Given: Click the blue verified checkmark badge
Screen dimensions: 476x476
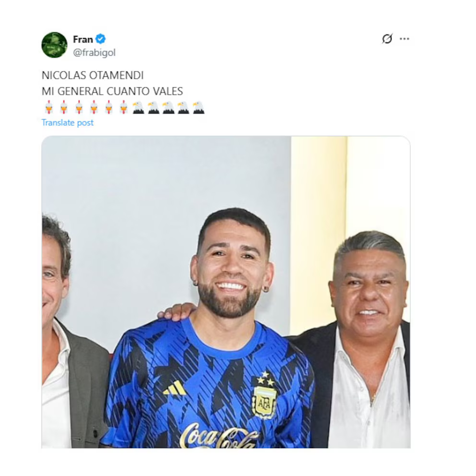Looking at the screenshot, I should click(100, 39).
